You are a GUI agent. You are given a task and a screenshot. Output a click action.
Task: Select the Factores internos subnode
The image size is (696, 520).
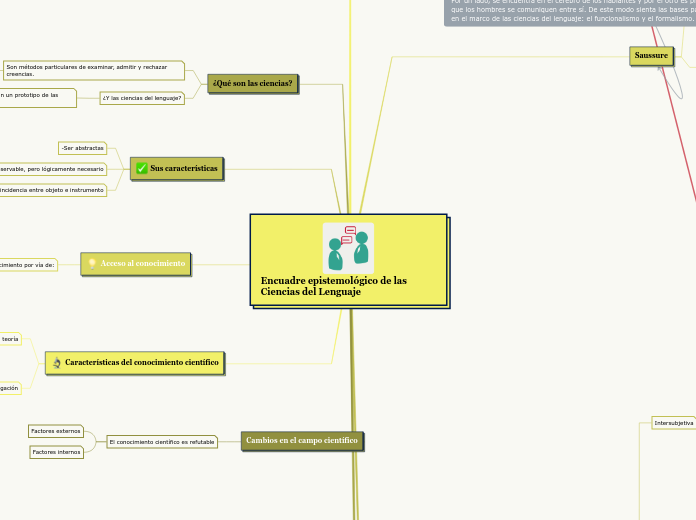[56, 453]
